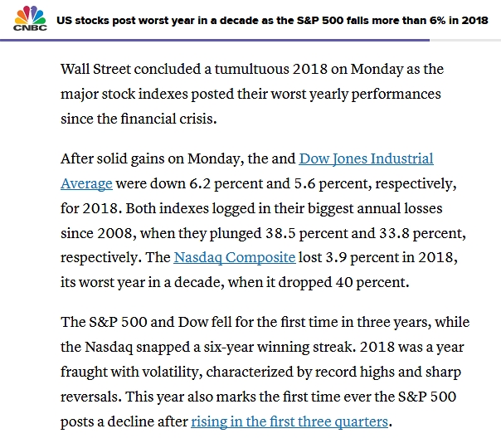Follow the Nasdaq Composite link

pyautogui.click(x=234, y=256)
